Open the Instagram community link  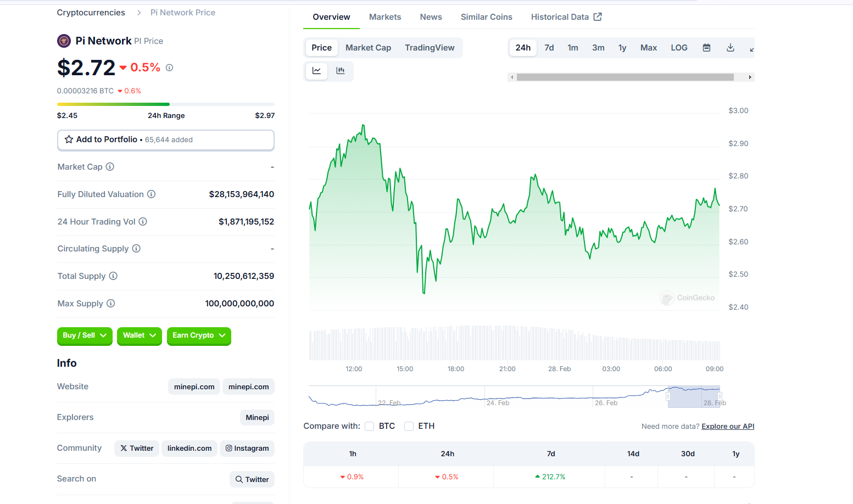(x=247, y=449)
